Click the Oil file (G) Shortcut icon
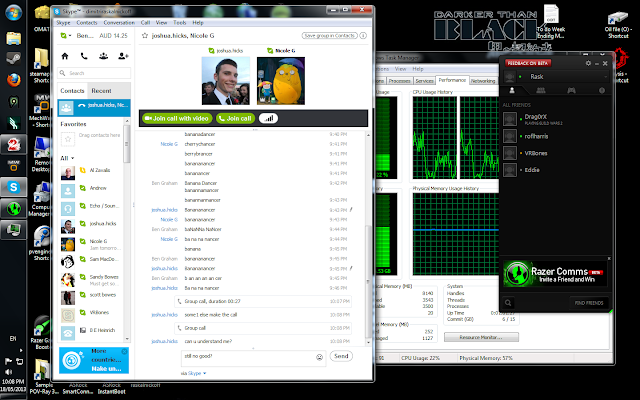640x400 pixels. pyautogui.click(x=618, y=24)
